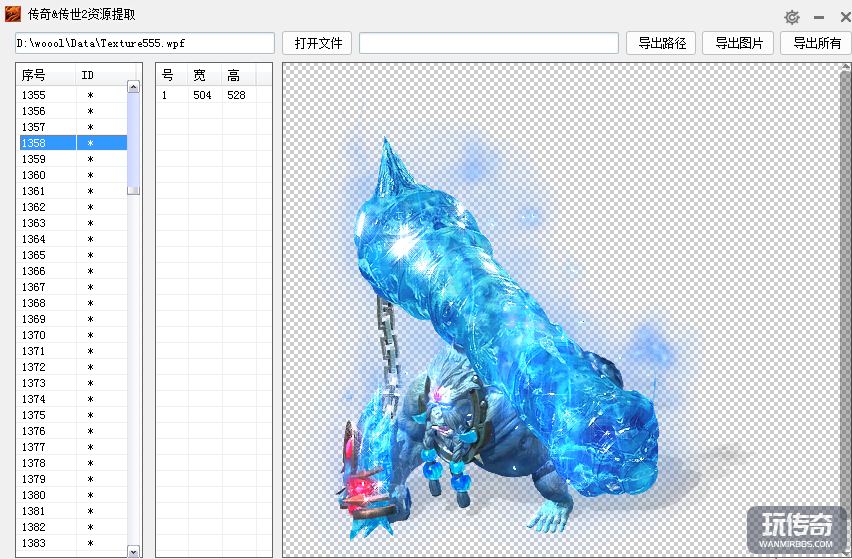Select list row 1364
The height and width of the screenshot is (559, 852).
point(73,239)
